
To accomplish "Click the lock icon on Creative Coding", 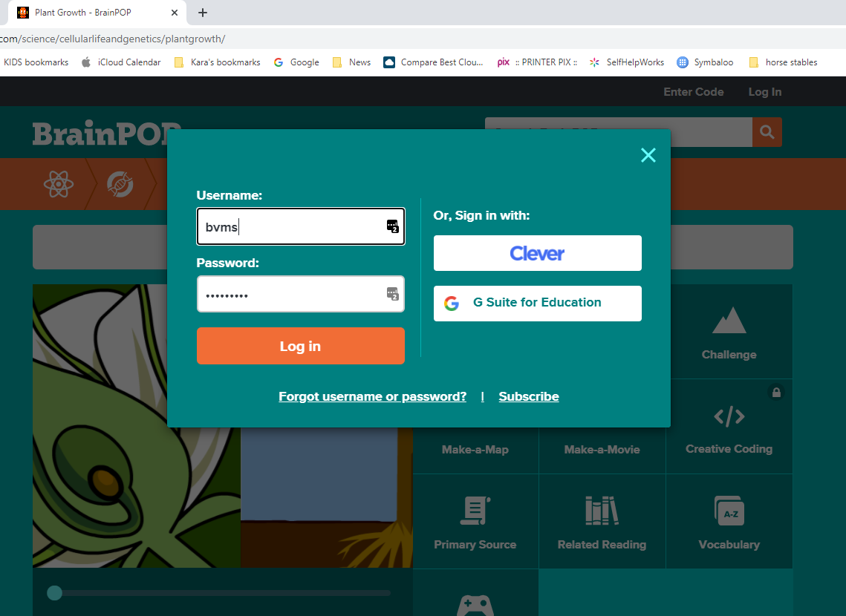I will coord(776,393).
